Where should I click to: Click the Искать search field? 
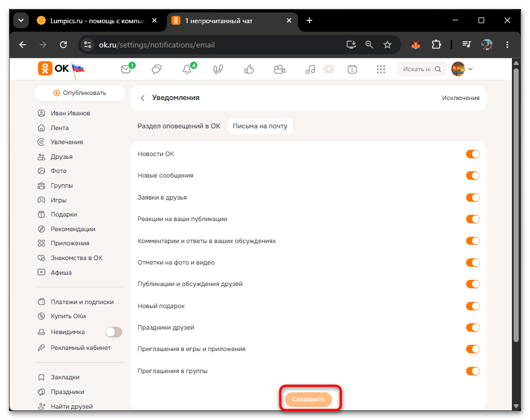(422, 69)
